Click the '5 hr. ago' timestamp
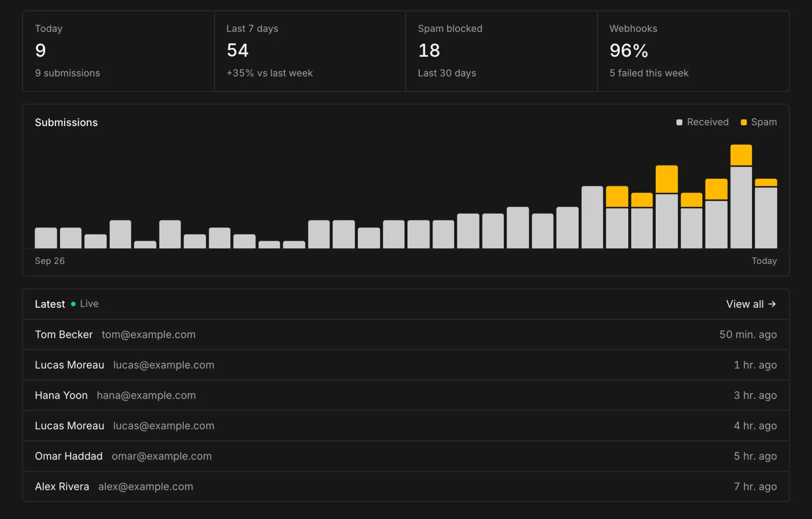Screen dimensions: 812x519 point(755,456)
